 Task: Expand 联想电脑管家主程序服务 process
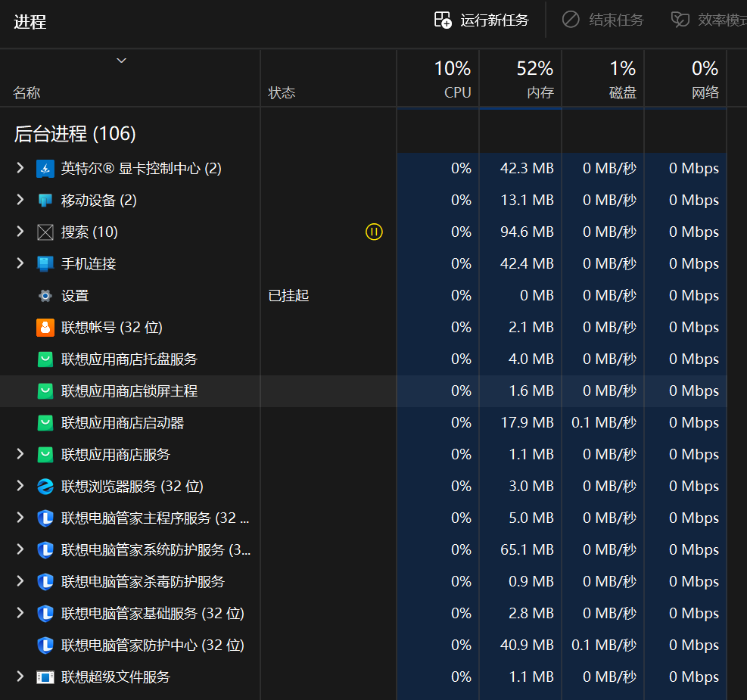tap(20, 517)
